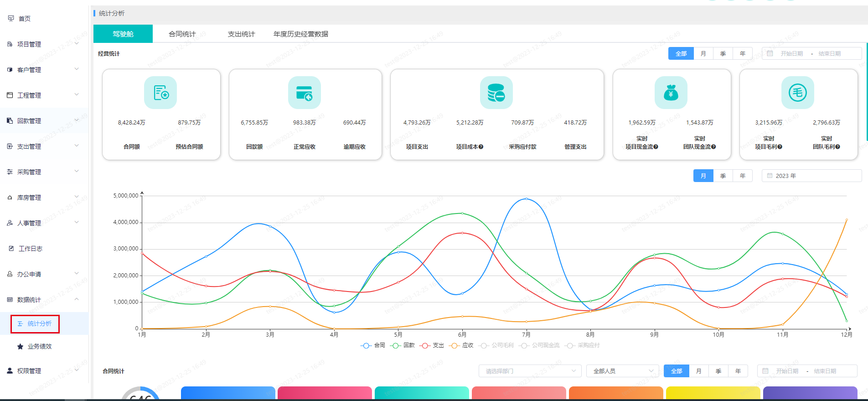Click the 回款管理 sidebar icon

(x=10, y=121)
